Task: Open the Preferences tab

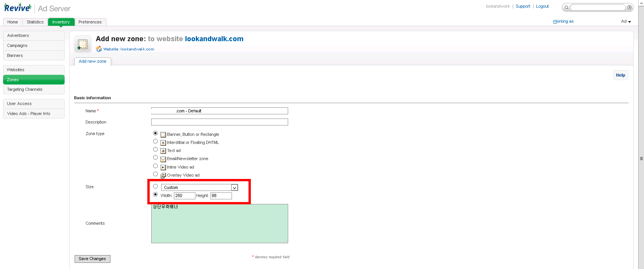Action: [x=90, y=22]
